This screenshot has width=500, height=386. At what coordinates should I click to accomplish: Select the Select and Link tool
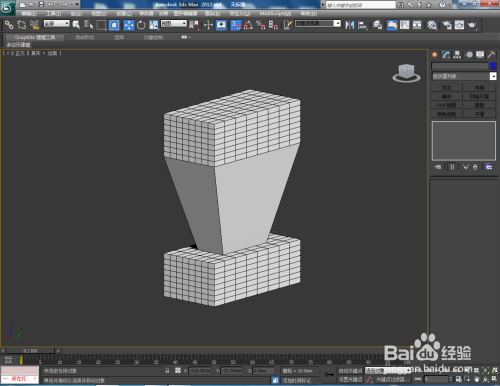9,25
